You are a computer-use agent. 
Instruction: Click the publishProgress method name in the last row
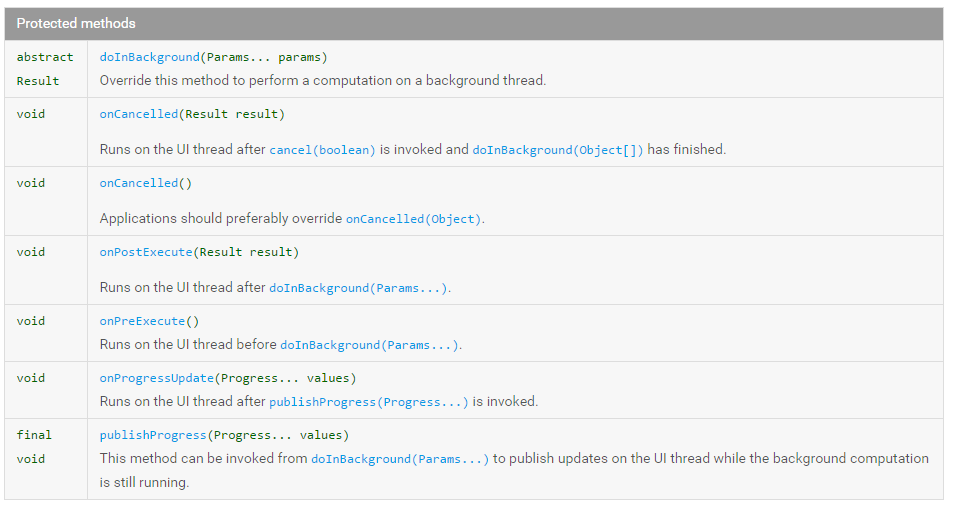[x=153, y=435]
